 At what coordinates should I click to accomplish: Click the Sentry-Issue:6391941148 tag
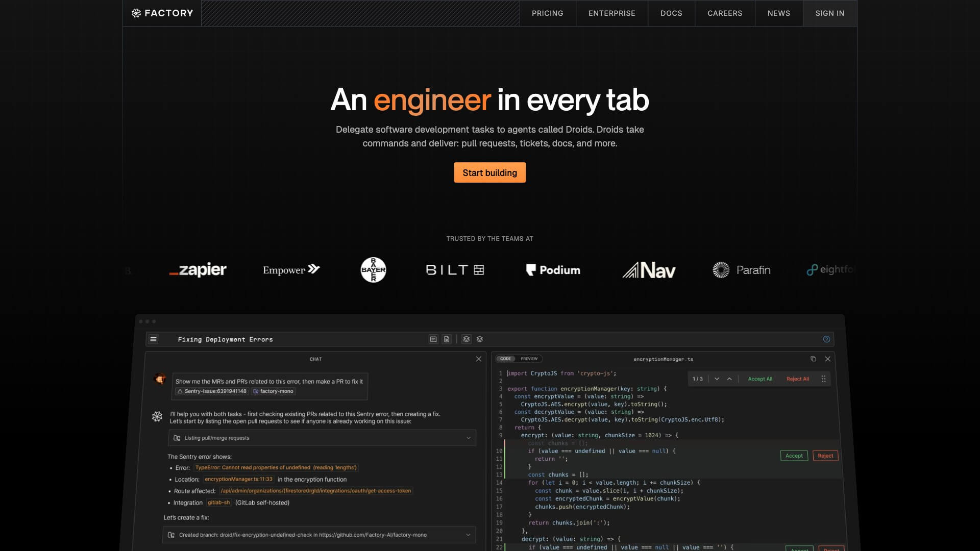(x=212, y=391)
